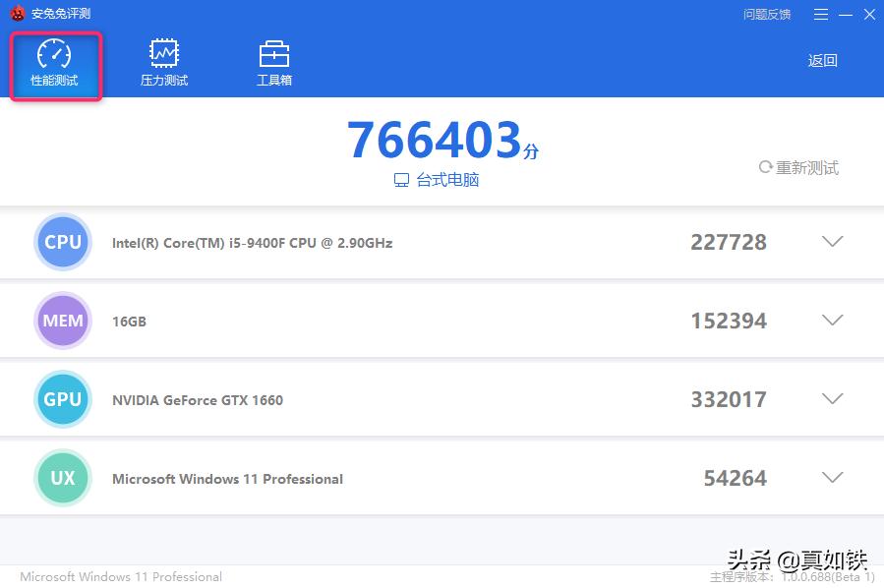884x588 pixels.
Task: Click the 台式电脑 desktop label
Action: [x=447, y=180]
